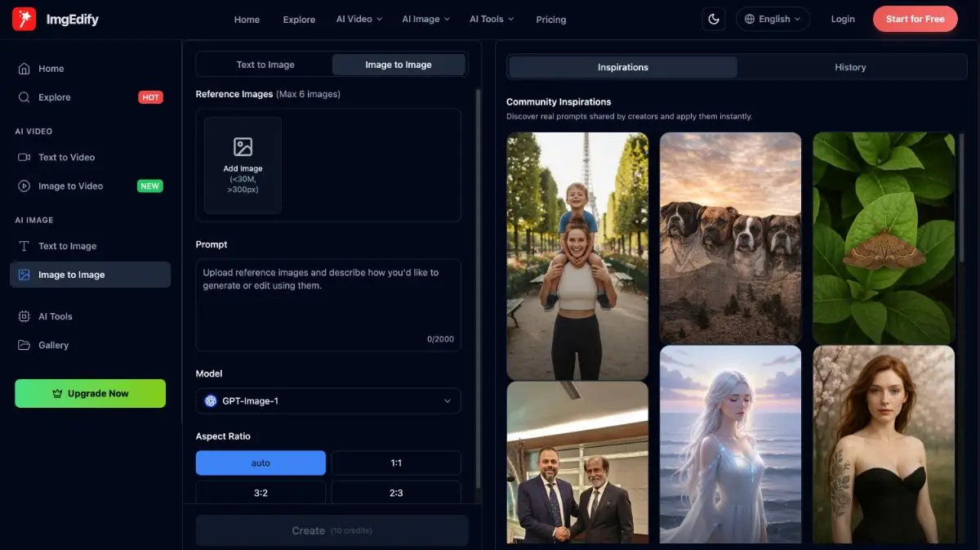Choose the 1:1 aspect ratio
980x550 pixels.
click(x=396, y=463)
